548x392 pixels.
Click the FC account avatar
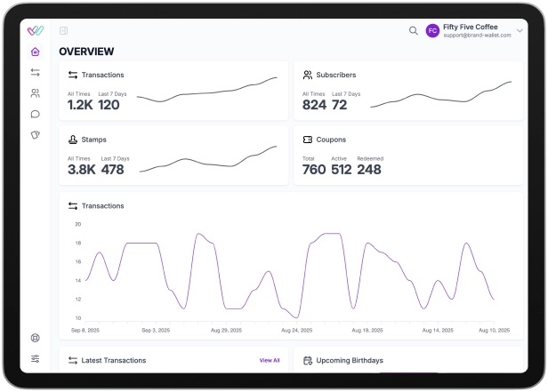(432, 30)
